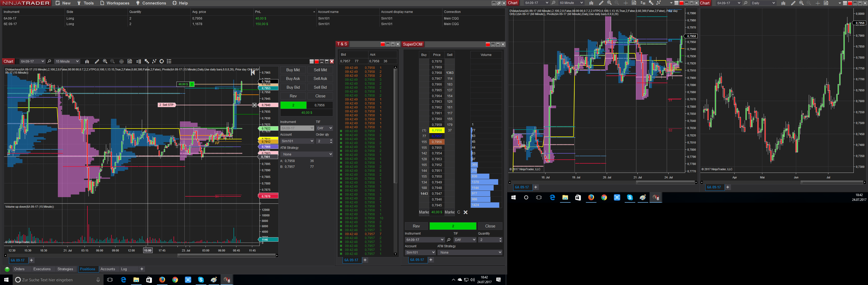Zoom in on the Daily chart
The width and height of the screenshot is (868, 285).
coord(801,3)
